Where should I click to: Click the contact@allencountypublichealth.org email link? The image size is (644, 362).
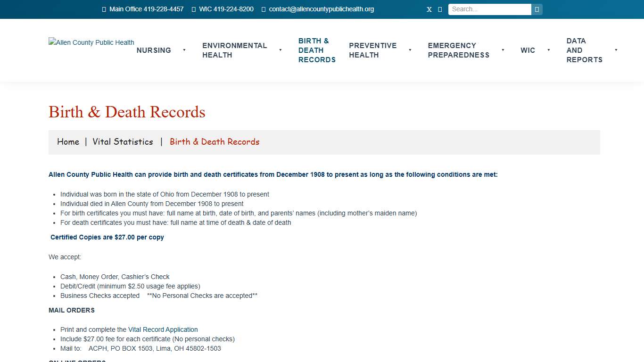(x=321, y=9)
